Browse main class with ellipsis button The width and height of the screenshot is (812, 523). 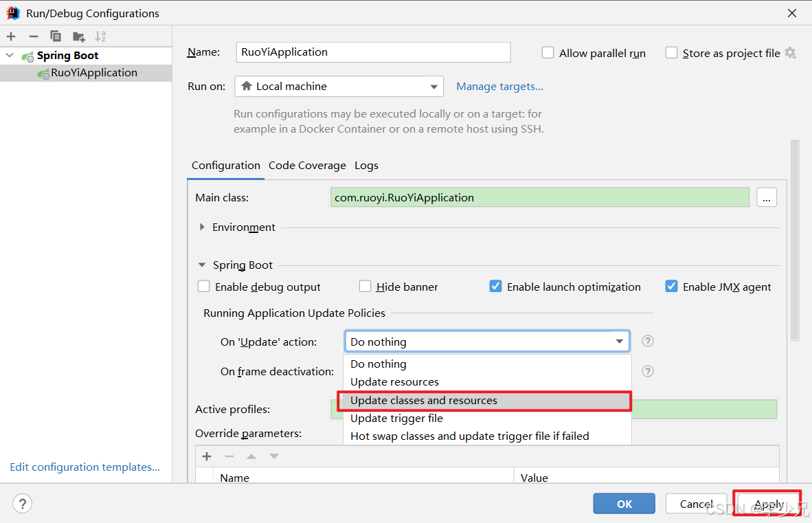[x=767, y=198]
